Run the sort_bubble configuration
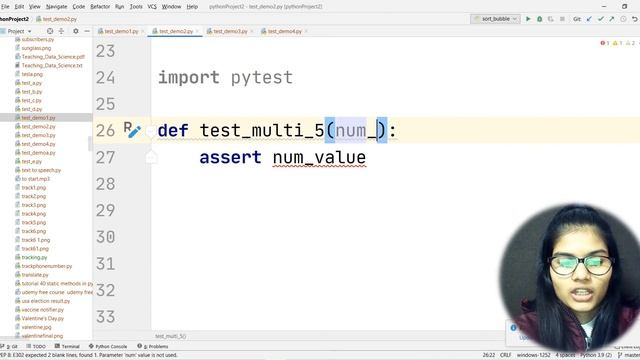The width and height of the screenshot is (640, 360). (x=528, y=19)
